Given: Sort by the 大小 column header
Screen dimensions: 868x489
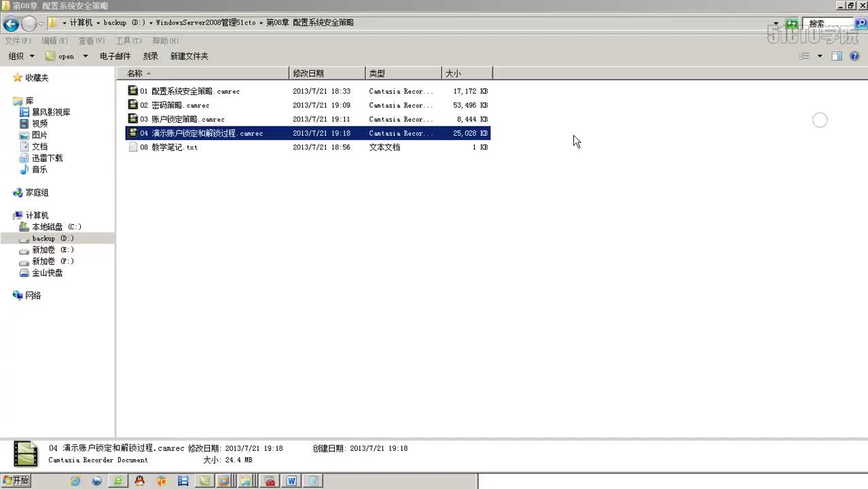Looking at the screenshot, I should (x=467, y=73).
